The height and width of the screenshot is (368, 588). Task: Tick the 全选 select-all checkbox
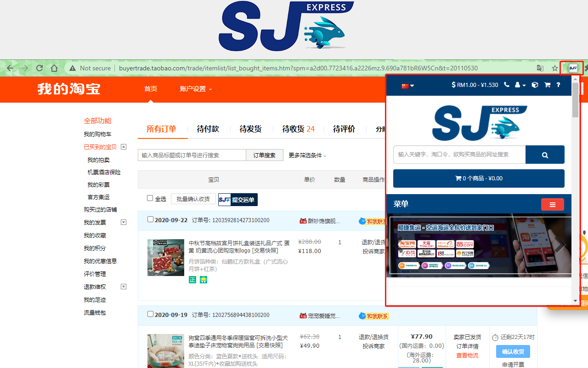point(150,198)
